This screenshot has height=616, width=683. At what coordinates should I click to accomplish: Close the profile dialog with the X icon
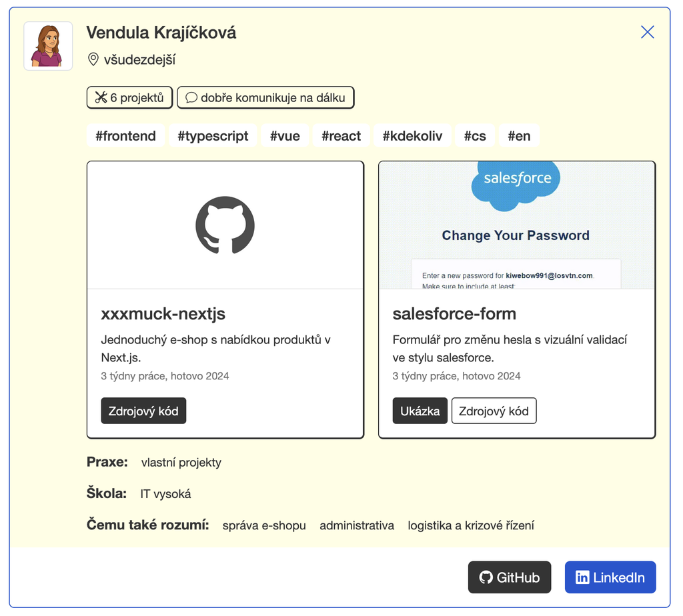[647, 32]
